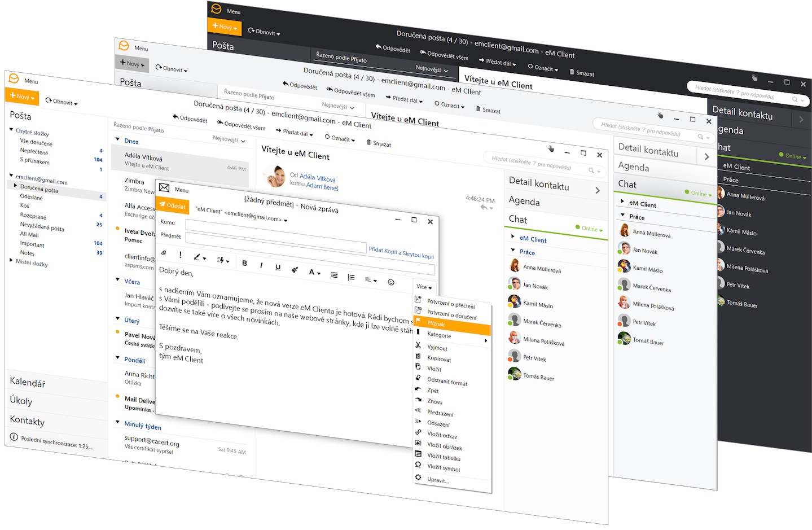Screen dimensions: 812x530
Task: Click the Přidat Kopii a Skrytou kopii link
Action: pyautogui.click(x=401, y=252)
